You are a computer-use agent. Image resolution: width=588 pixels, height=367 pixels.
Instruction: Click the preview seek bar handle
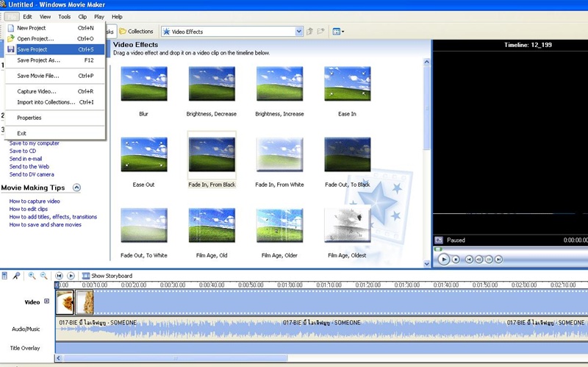pyautogui.click(x=438, y=249)
